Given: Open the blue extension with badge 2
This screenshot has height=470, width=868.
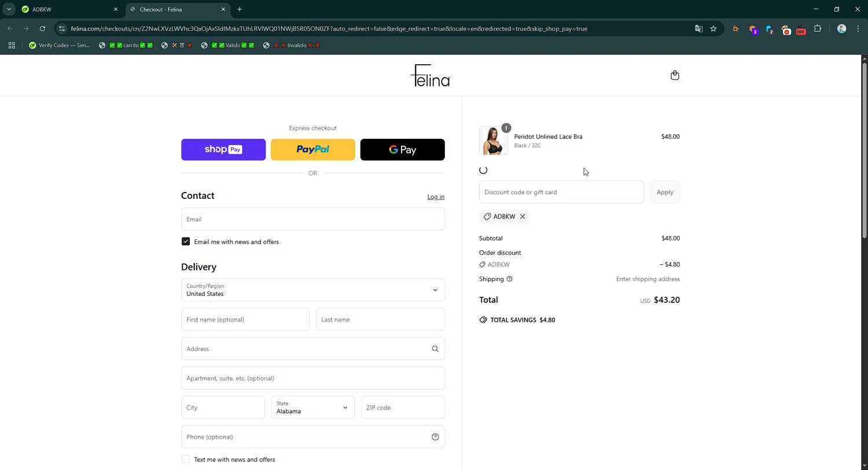Looking at the screenshot, I should [769, 29].
